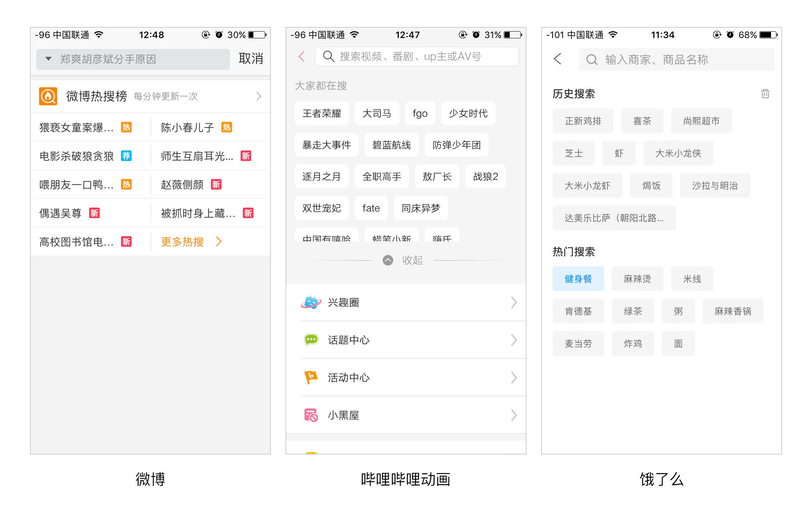Viewport: 812px width, 519px height.
Task: Tap the 活动中心 flag icon
Action: [311, 377]
